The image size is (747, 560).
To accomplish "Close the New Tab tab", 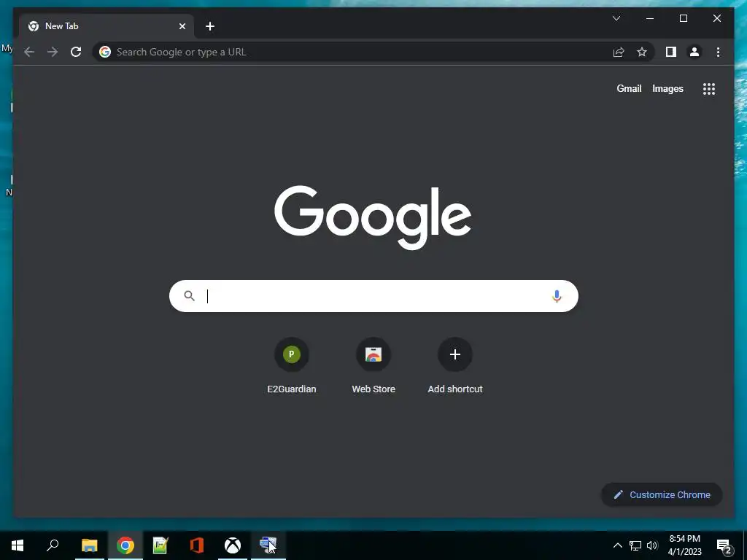I will pos(182,26).
